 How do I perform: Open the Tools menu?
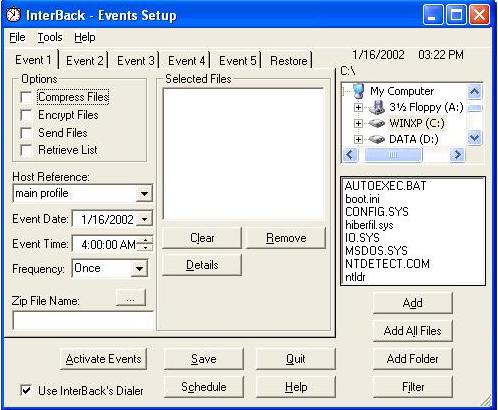(x=50, y=37)
